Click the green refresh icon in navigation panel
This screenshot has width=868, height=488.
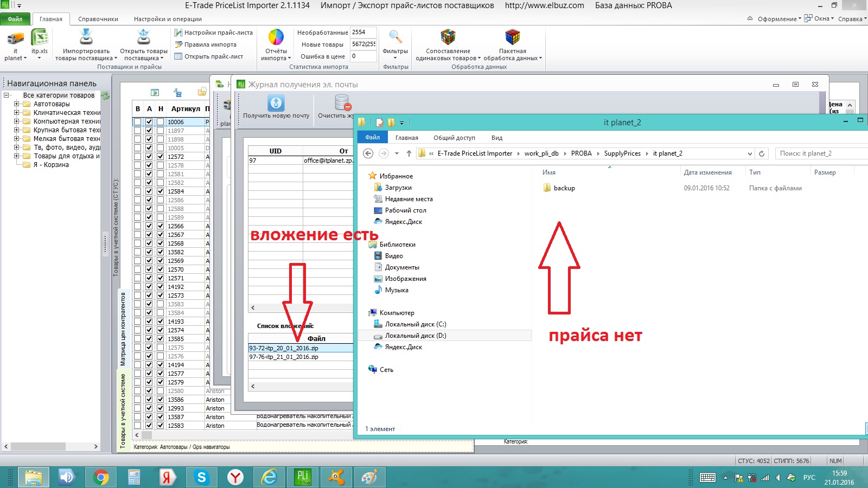tap(105, 96)
